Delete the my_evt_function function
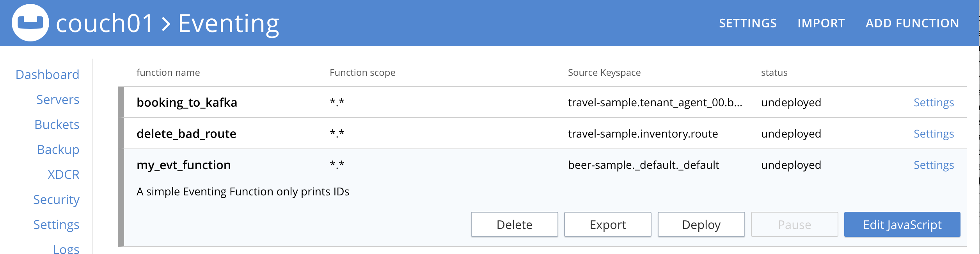 [x=514, y=225]
